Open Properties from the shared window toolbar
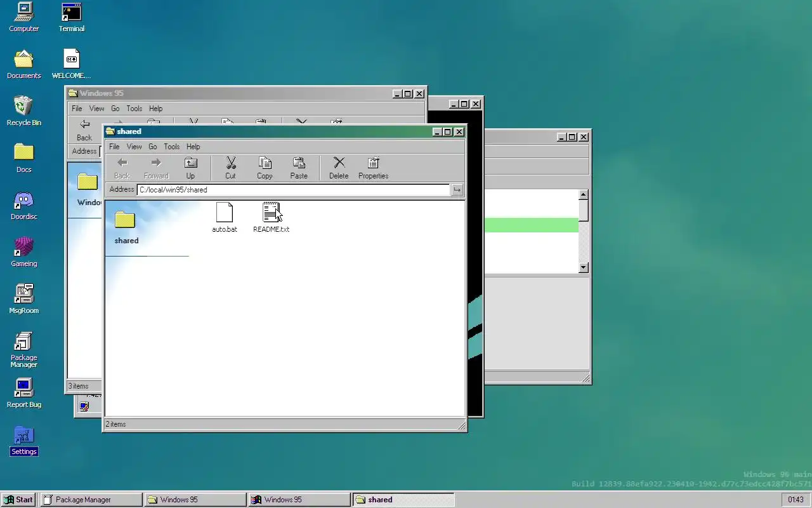The image size is (812, 508). 373,168
